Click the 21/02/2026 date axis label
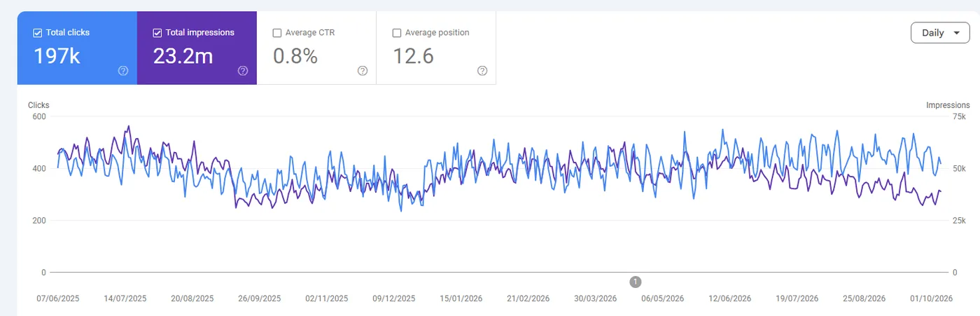Viewport: 980px width, 316px height. [x=528, y=298]
